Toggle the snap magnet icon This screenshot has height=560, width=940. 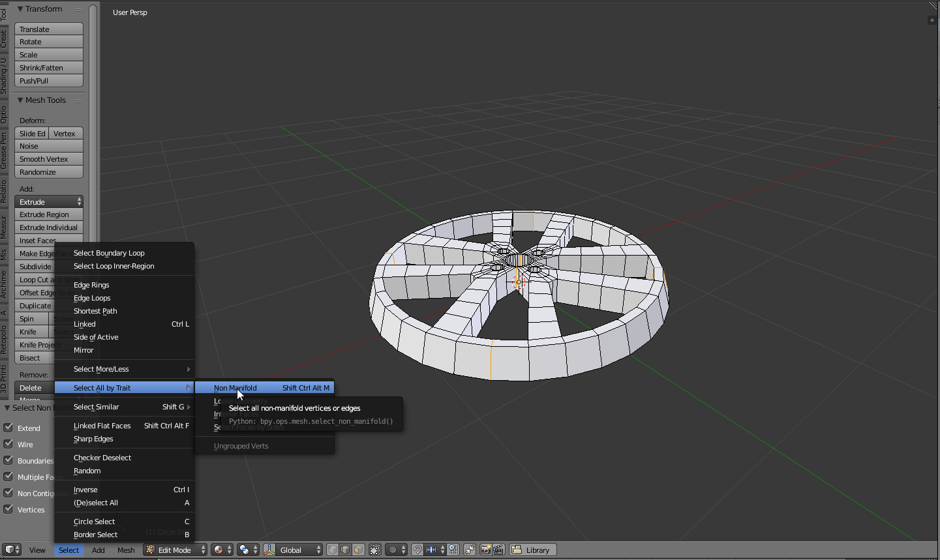coord(417,550)
